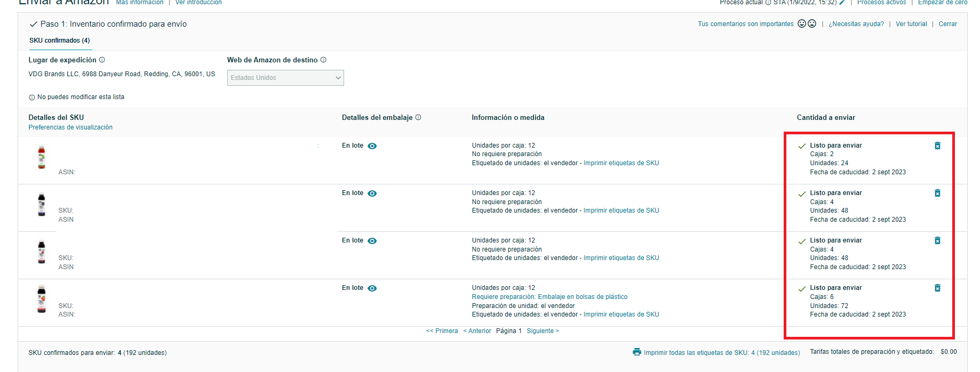980x372 pixels.
Task: Go to the Siguiente > page
Action: pyautogui.click(x=543, y=331)
